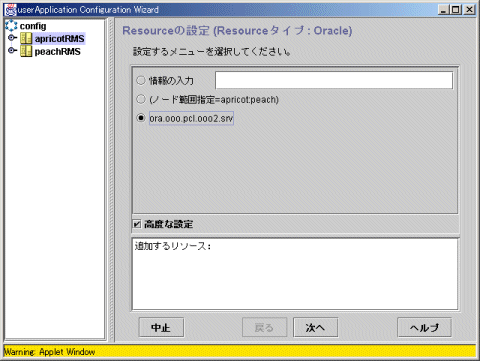480x361 pixels.
Task: Click the 追加するリソース text area
Action: (295, 274)
